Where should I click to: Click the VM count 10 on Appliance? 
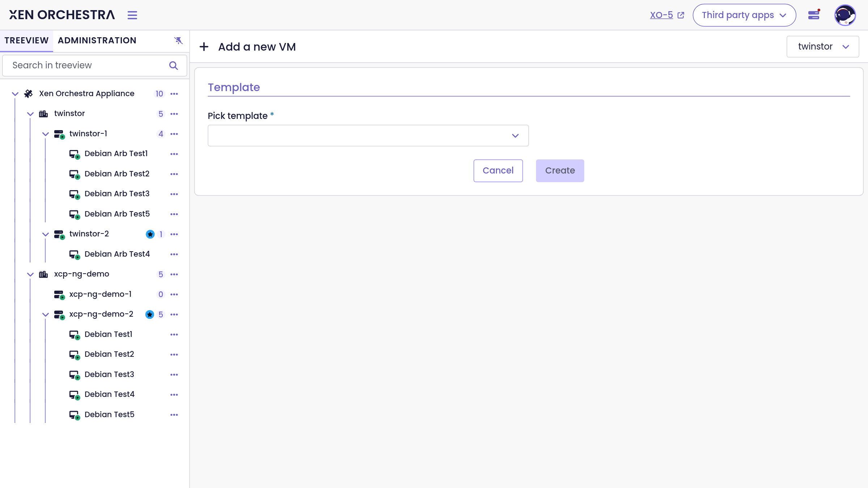pos(159,94)
